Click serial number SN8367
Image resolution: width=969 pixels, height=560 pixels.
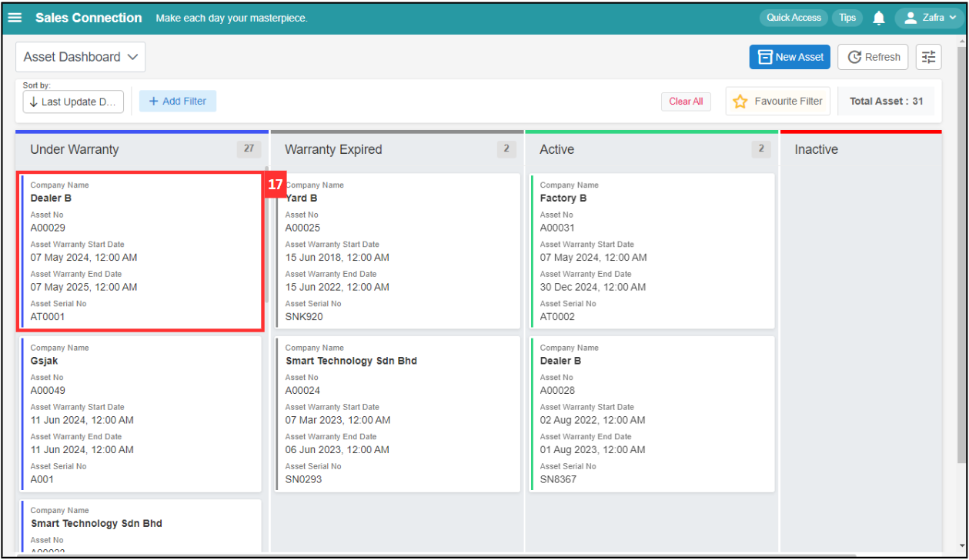tap(558, 479)
